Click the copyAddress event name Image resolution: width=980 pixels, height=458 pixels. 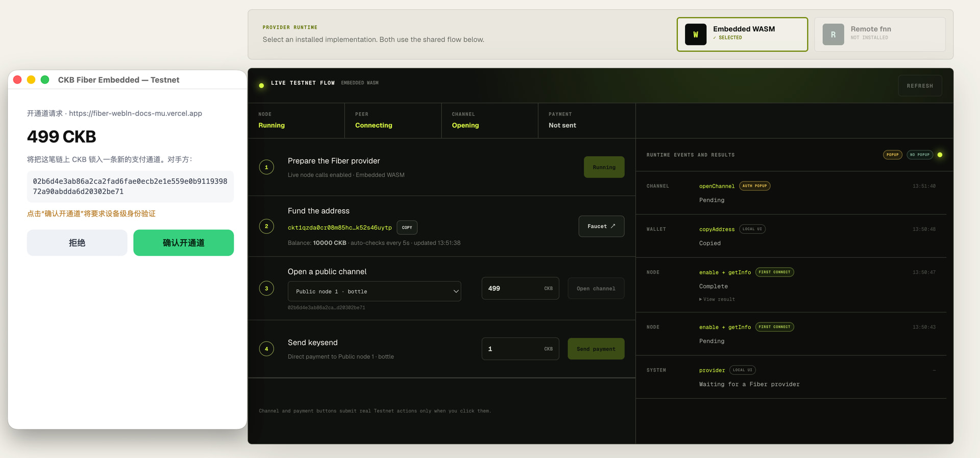pyautogui.click(x=717, y=229)
